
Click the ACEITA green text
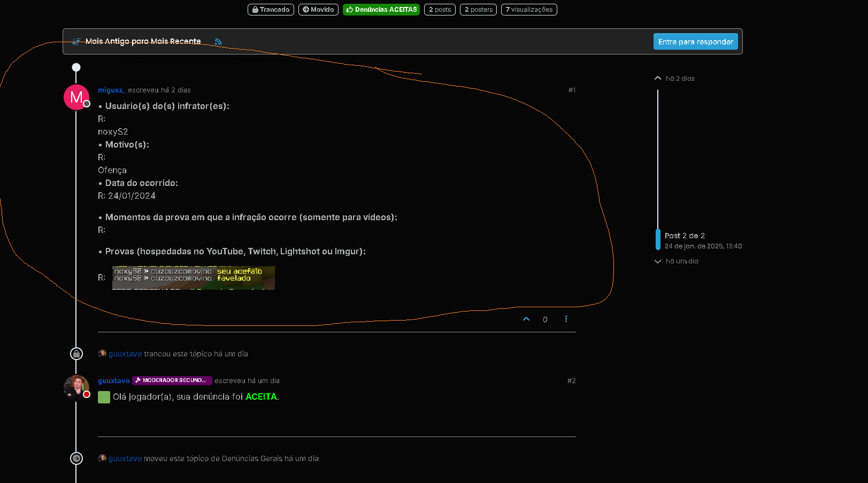(x=261, y=396)
